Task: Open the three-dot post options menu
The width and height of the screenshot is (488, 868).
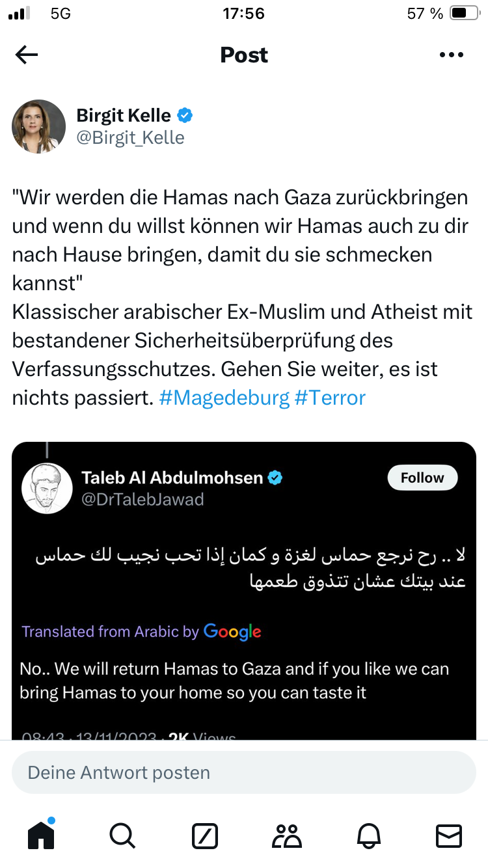Action: click(x=451, y=55)
